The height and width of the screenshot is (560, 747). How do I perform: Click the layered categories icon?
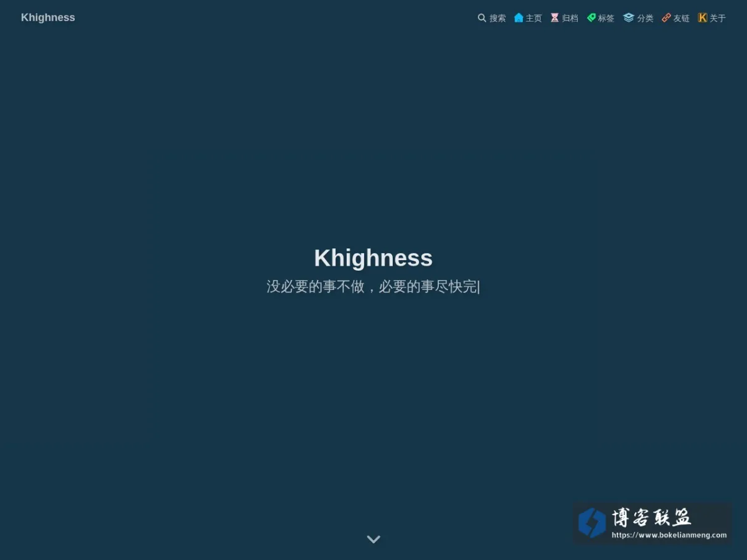pyautogui.click(x=629, y=18)
